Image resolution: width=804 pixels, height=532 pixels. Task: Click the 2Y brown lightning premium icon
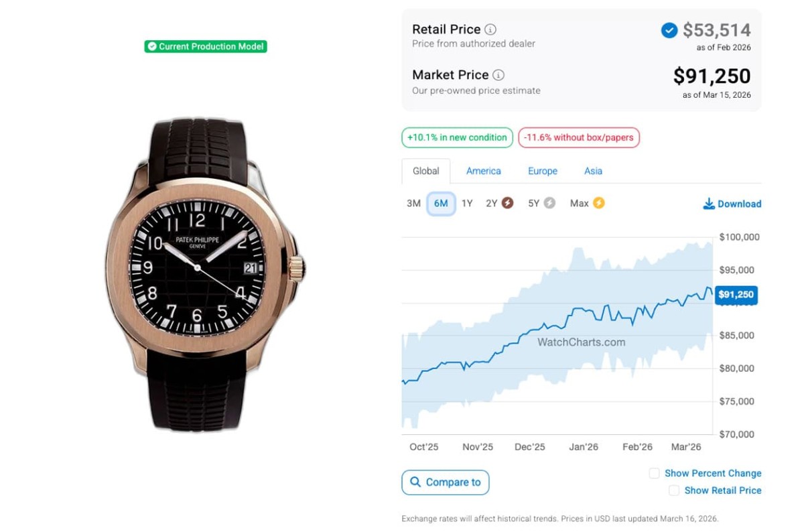click(x=508, y=203)
